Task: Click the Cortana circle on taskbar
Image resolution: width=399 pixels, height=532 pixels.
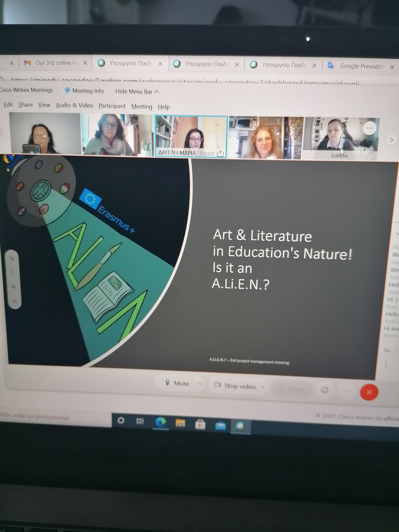Action: pyautogui.click(x=121, y=420)
